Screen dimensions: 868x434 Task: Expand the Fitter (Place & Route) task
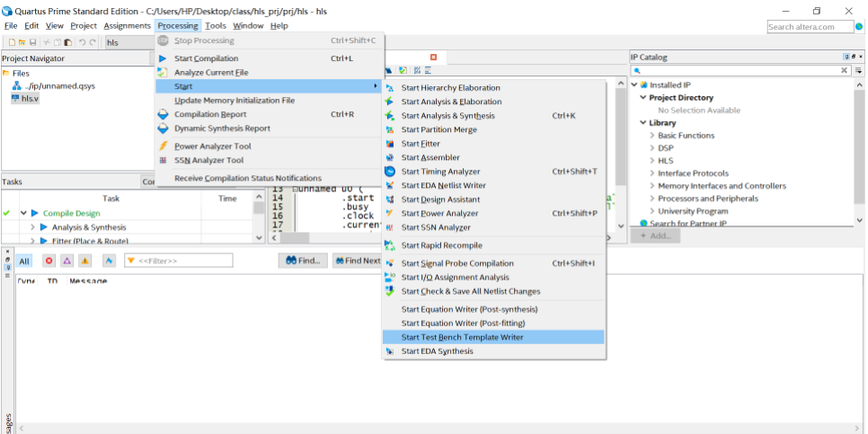coord(32,241)
